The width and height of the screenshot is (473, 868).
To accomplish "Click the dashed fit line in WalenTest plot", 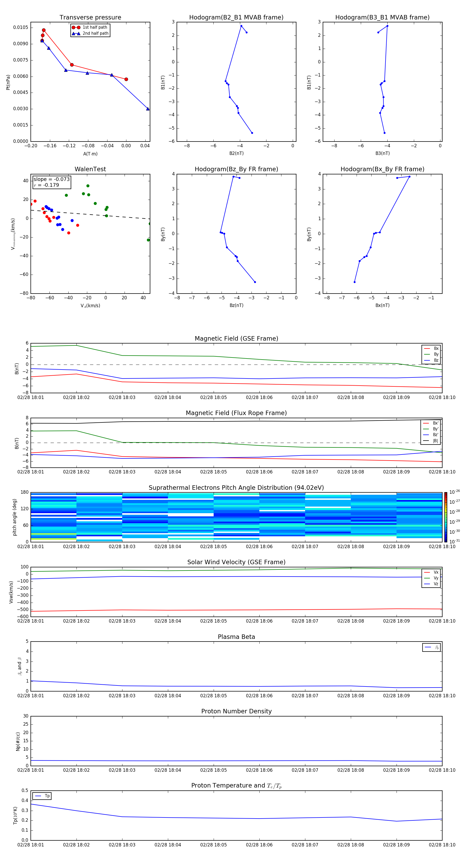I will pyautogui.click(x=90, y=214).
